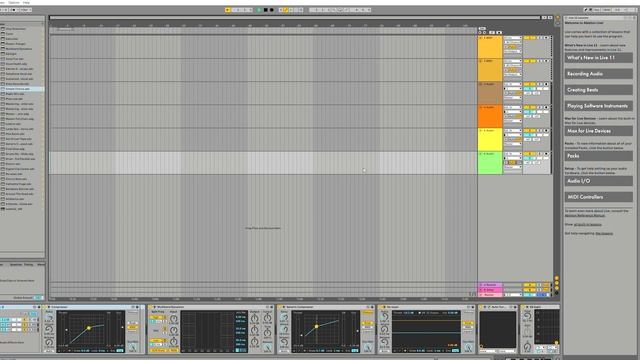Click the Set locator button
The width and height of the screenshot is (640, 360).
[482, 29]
